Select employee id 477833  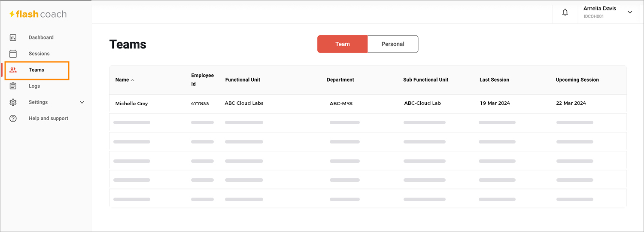coord(200,104)
